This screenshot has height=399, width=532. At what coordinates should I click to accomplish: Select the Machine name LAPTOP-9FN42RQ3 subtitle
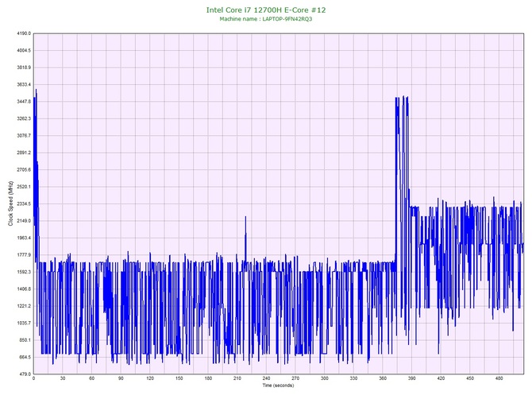pyautogui.click(x=266, y=19)
